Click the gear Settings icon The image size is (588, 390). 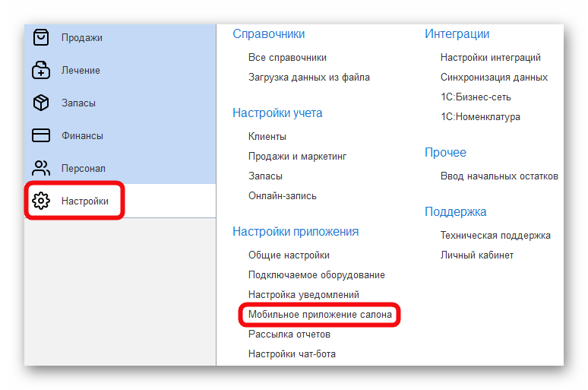point(41,201)
